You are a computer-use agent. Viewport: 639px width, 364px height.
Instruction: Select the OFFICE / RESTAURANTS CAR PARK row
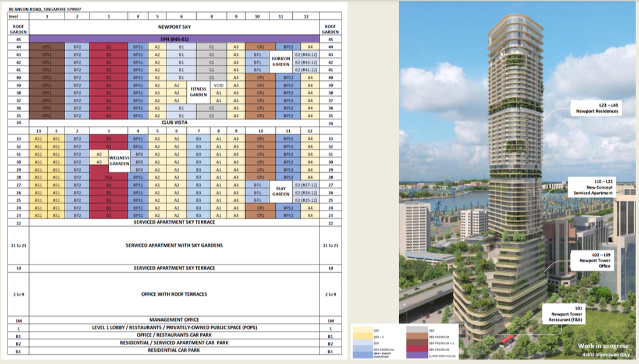click(x=174, y=335)
